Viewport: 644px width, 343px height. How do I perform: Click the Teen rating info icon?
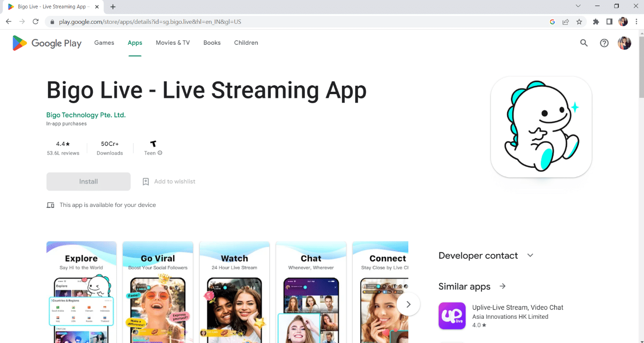click(x=160, y=153)
